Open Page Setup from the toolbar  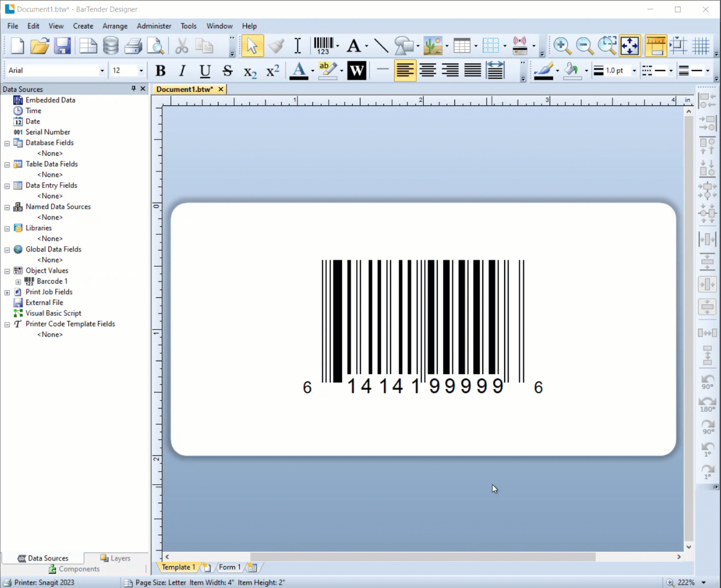(x=88, y=46)
